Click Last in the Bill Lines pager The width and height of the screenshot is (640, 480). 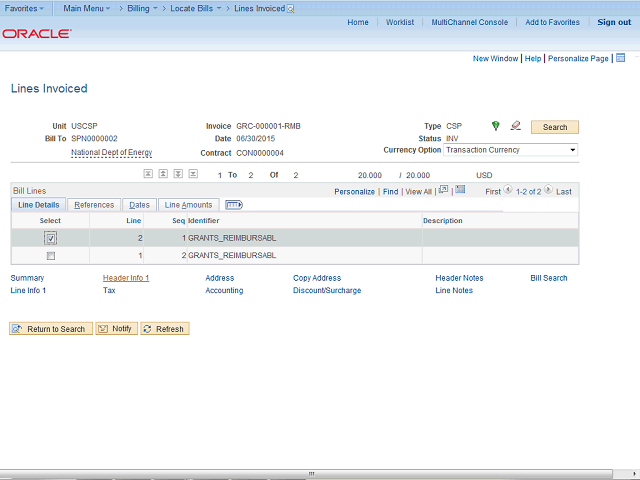pos(564,191)
